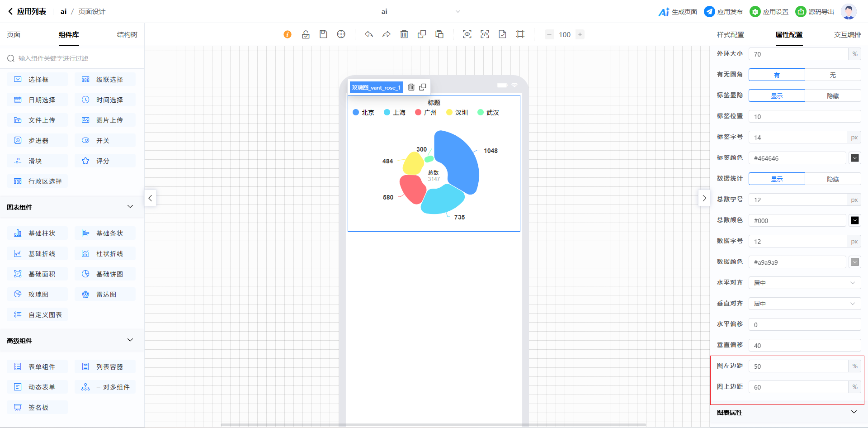Screen dimensions: 868x428
Task: Set 有无圆角 to 无
Action: click(x=832, y=75)
